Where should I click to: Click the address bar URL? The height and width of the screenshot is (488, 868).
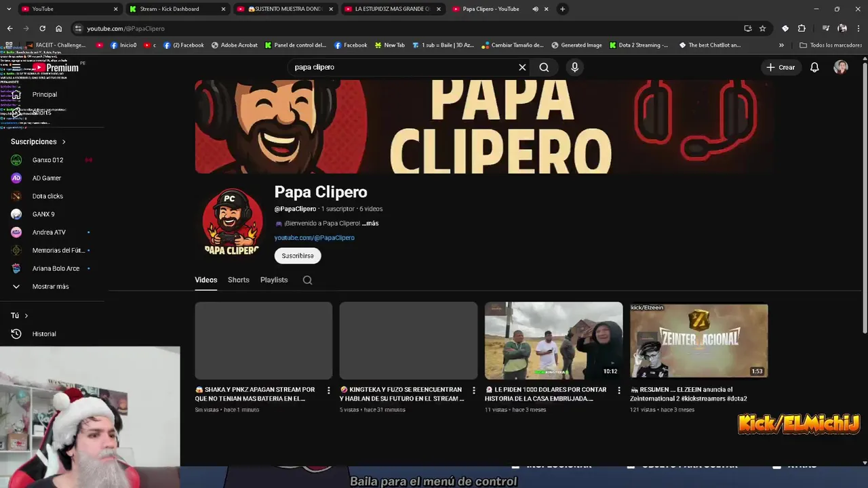(125, 28)
